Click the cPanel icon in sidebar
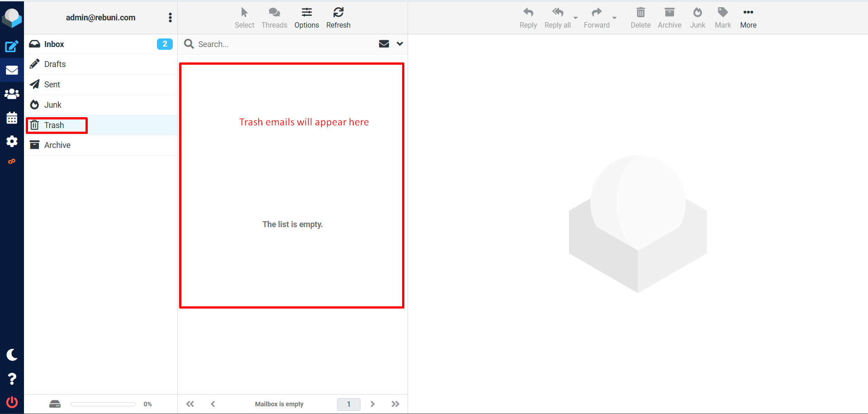 (12, 162)
